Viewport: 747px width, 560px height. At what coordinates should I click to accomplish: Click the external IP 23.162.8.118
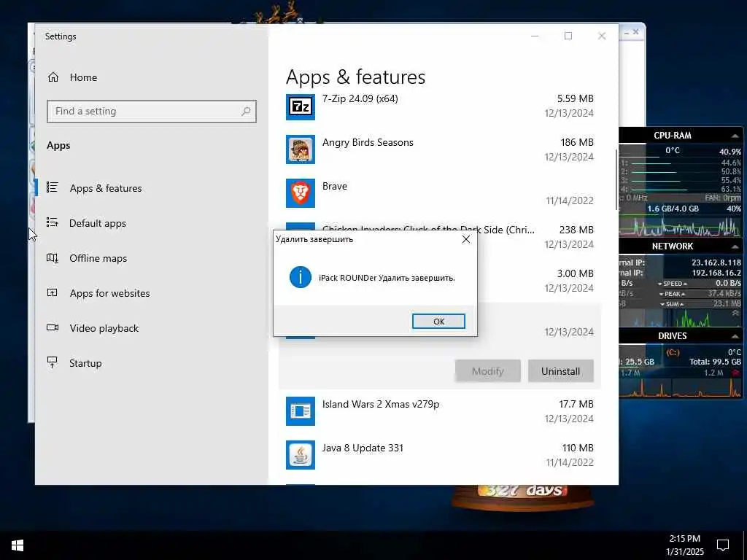(716, 262)
